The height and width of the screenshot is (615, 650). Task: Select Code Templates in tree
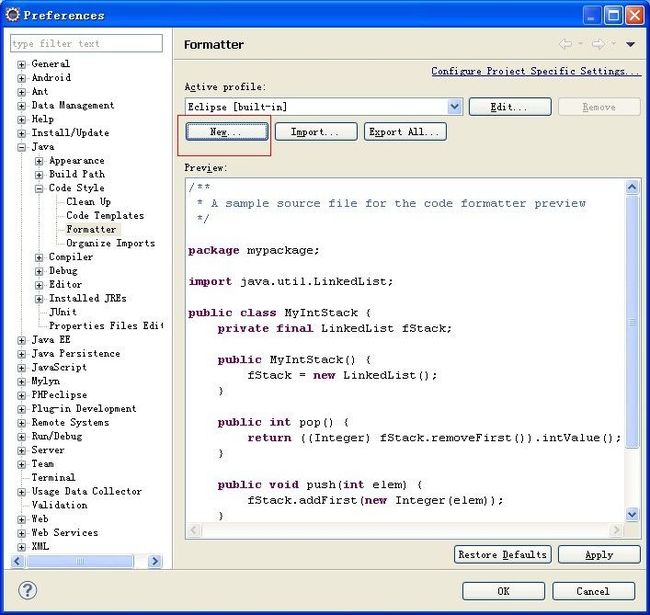point(105,215)
